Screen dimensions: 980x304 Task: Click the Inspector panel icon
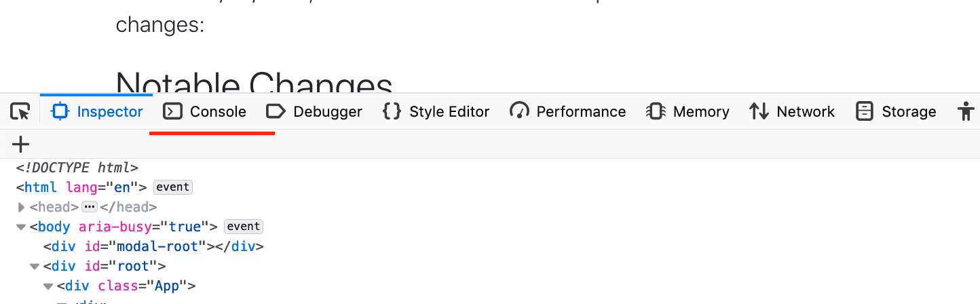pos(60,112)
